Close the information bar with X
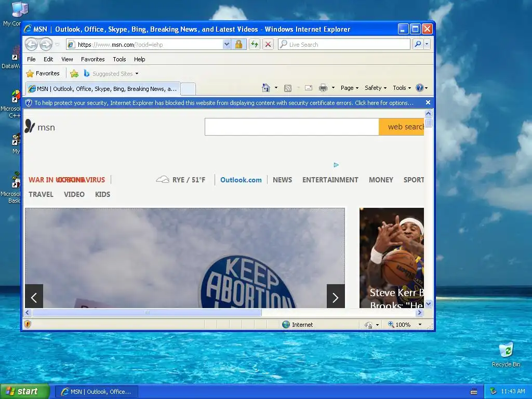This screenshot has height=399, width=532. pyautogui.click(x=428, y=102)
